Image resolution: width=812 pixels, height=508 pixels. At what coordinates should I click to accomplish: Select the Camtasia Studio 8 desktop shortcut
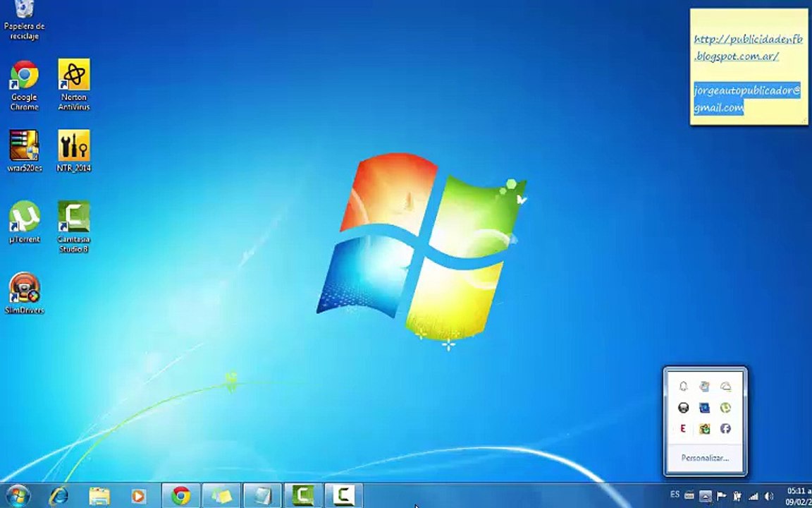(74, 226)
